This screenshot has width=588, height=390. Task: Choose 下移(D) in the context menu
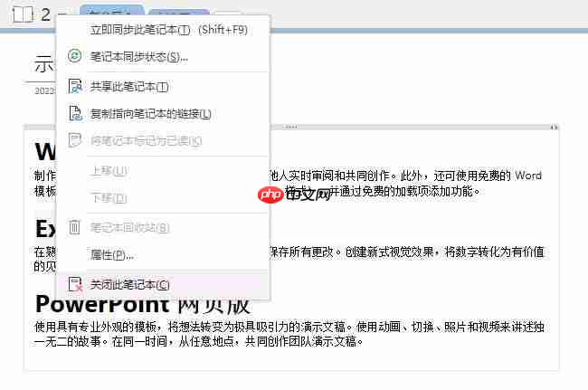(163, 197)
